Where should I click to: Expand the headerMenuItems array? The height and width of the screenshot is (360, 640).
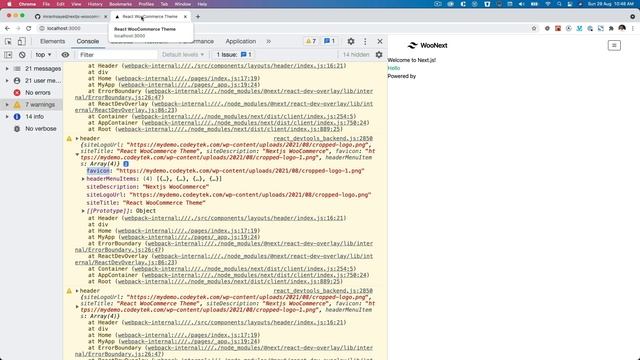click(x=83, y=179)
